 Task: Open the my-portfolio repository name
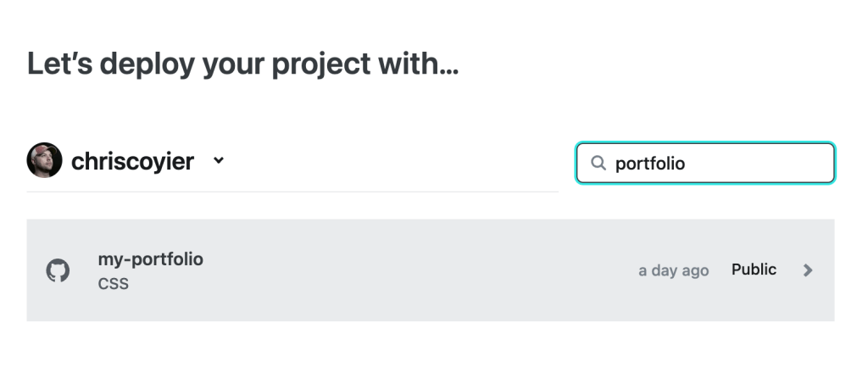[151, 259]
